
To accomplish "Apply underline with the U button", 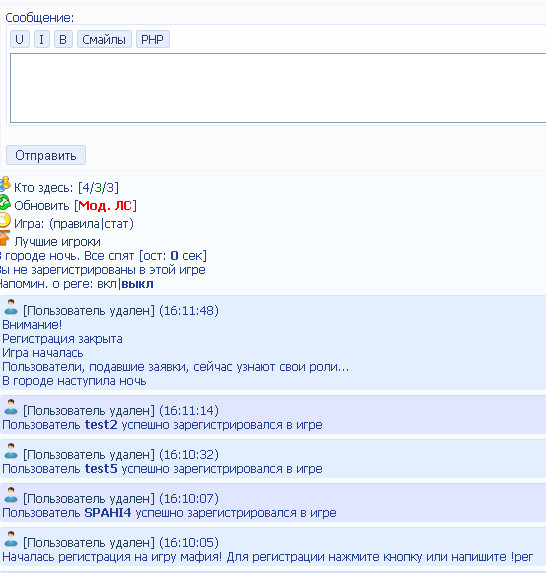I will tap(20, 39).
